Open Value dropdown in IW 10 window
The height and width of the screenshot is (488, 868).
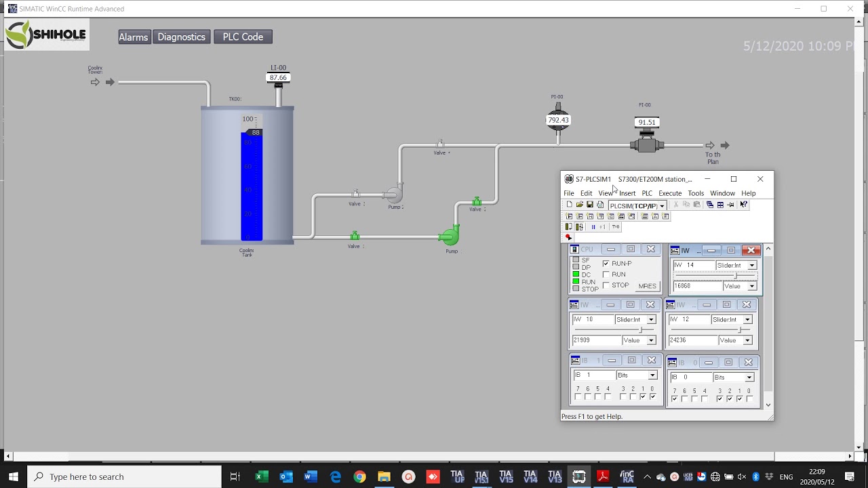click(651, 340)
